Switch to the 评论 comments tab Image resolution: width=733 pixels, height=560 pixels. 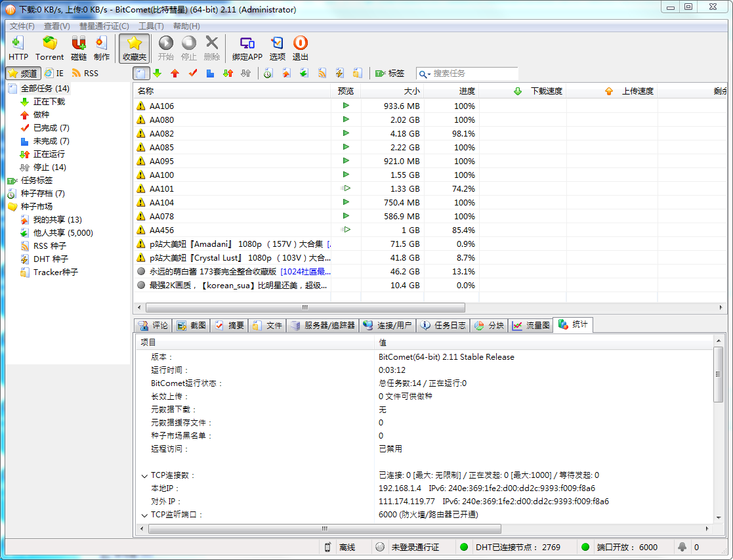[154, 325]
